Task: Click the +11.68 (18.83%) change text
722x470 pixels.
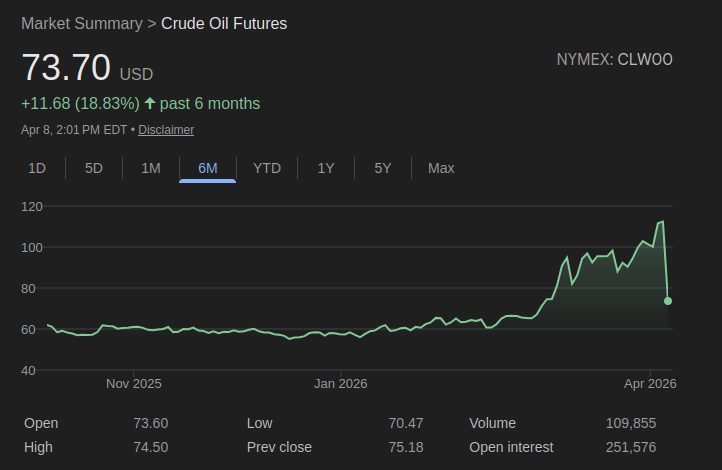Action: (80, 104)
